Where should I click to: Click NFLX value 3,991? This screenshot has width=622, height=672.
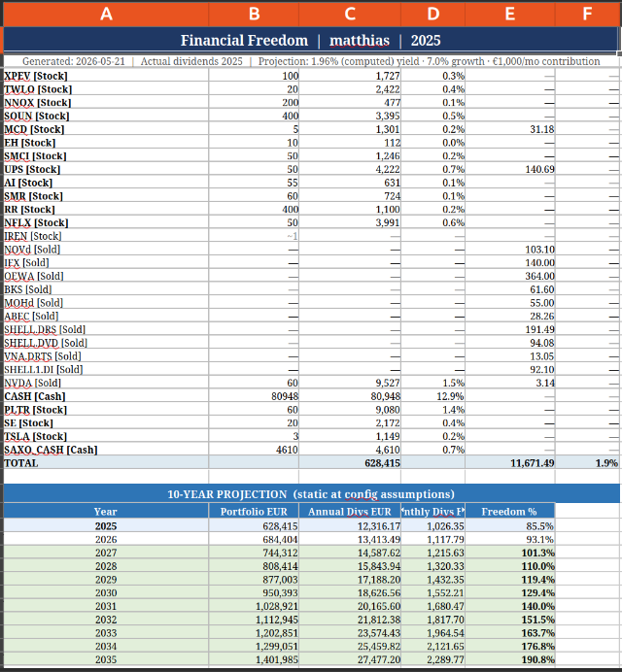[x=350, y=222]
